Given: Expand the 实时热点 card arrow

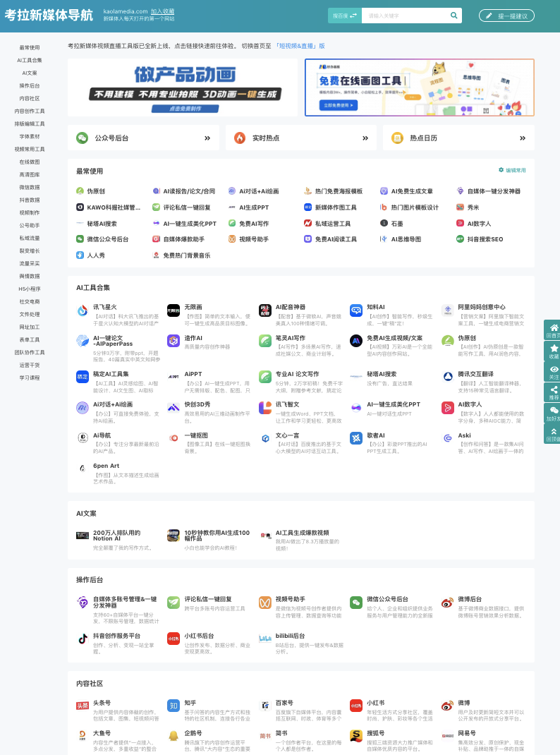Looking at the screenshot, I should [x=365, y=138].
